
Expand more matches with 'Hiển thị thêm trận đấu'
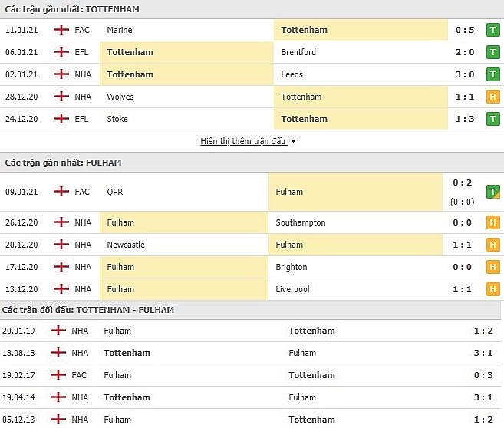[x=242, y=142]
